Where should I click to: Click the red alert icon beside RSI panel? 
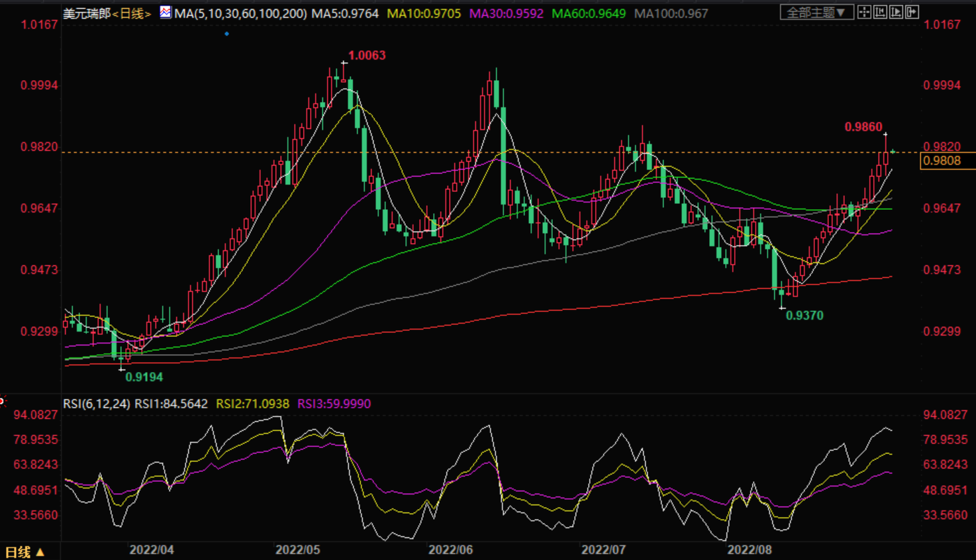coord(2,400)
